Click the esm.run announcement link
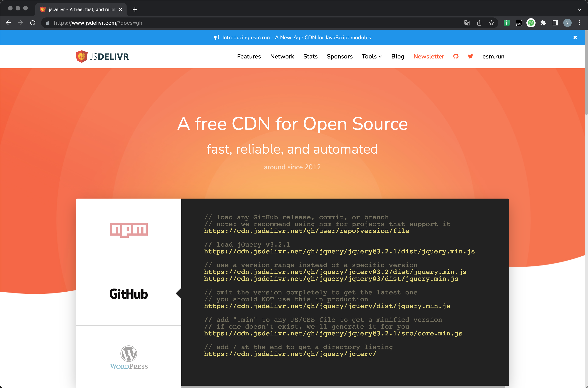The width and height of the screenshot is (588, 388). pyautogui.click(x=296, y=37)
